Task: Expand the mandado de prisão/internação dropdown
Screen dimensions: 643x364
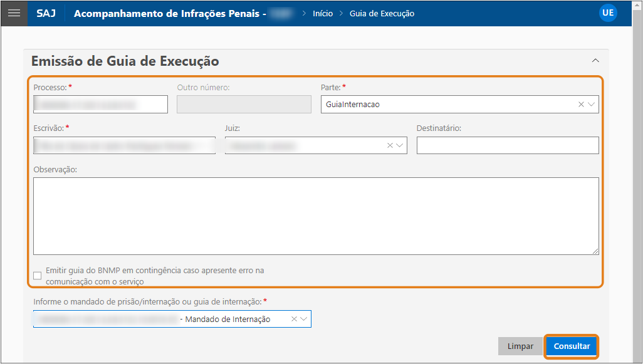Action: 304,319
